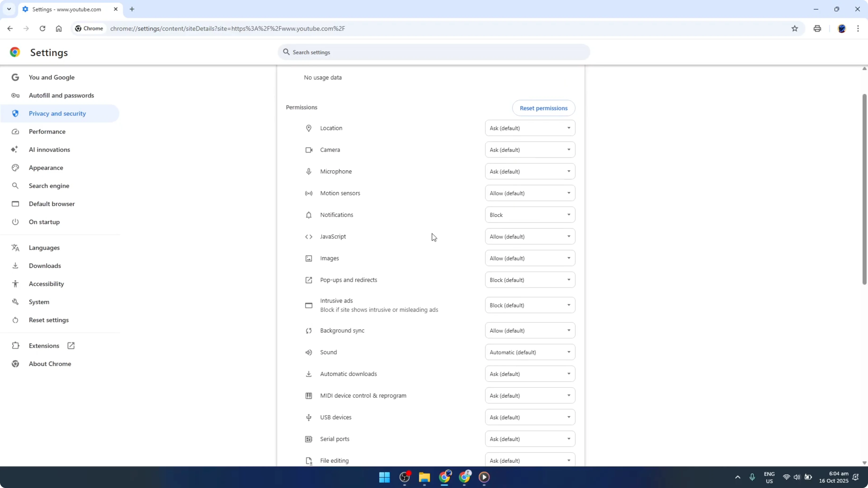Click the Camera permission icon

309,150
